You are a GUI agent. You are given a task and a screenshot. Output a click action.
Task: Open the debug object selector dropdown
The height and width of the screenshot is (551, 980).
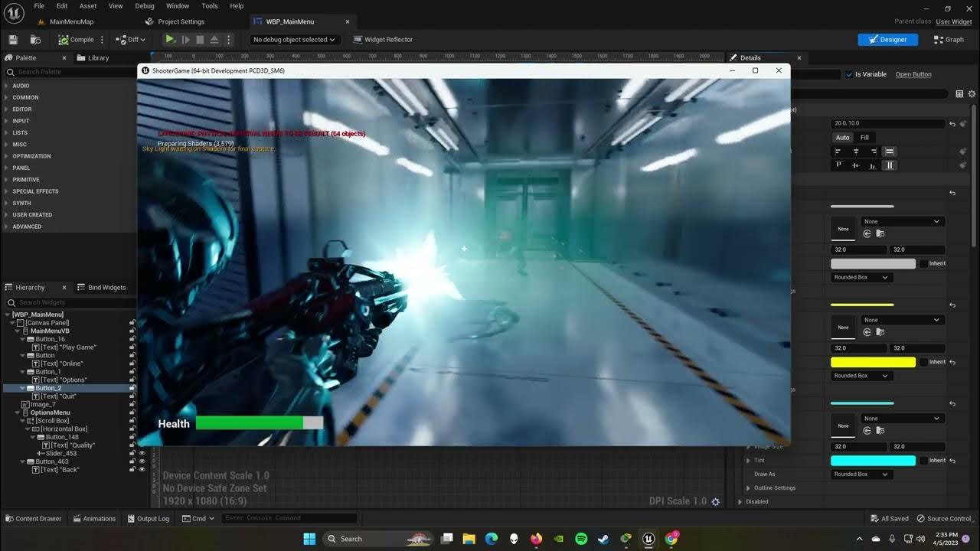[x=294, y=40]
